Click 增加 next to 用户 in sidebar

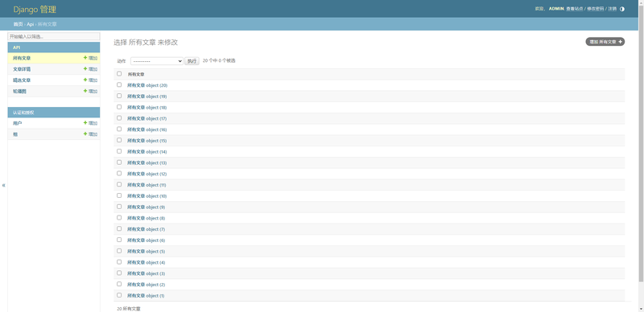click(90, 123)
